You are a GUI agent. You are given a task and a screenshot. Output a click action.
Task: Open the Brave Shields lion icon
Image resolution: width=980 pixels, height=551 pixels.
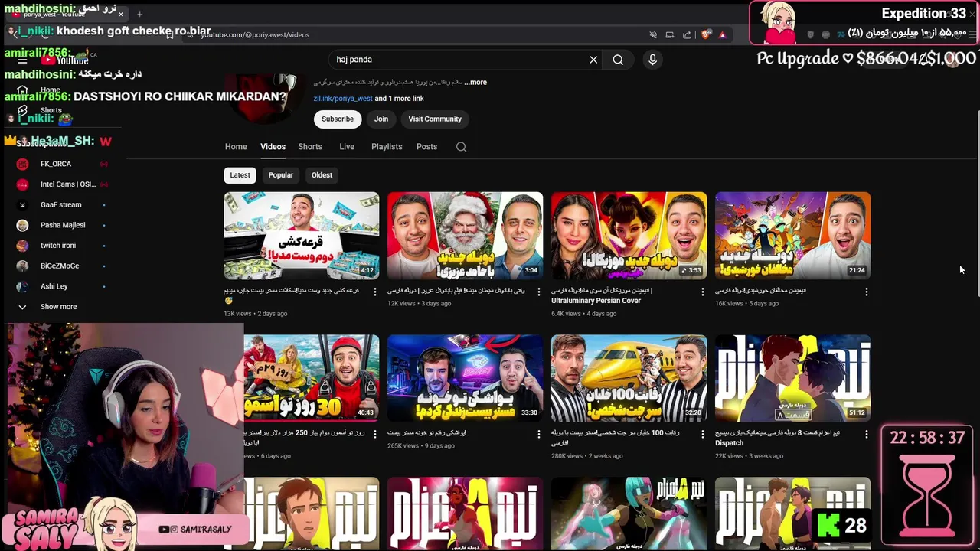point(706,34)
